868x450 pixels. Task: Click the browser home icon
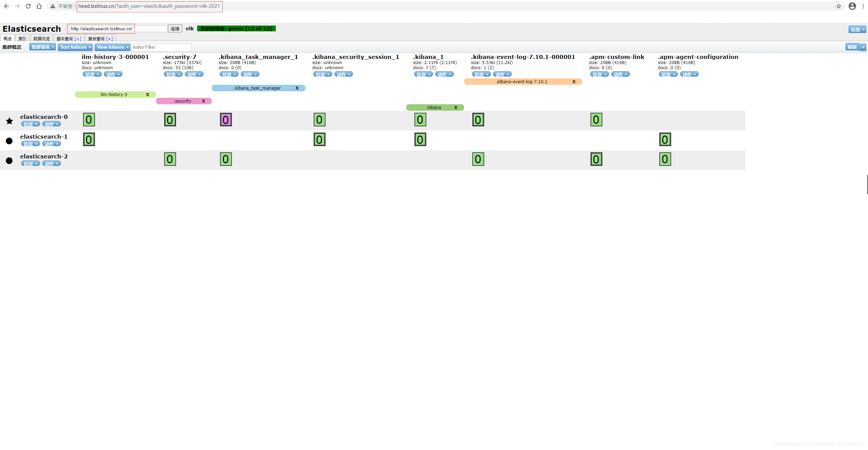coord(39,6)
